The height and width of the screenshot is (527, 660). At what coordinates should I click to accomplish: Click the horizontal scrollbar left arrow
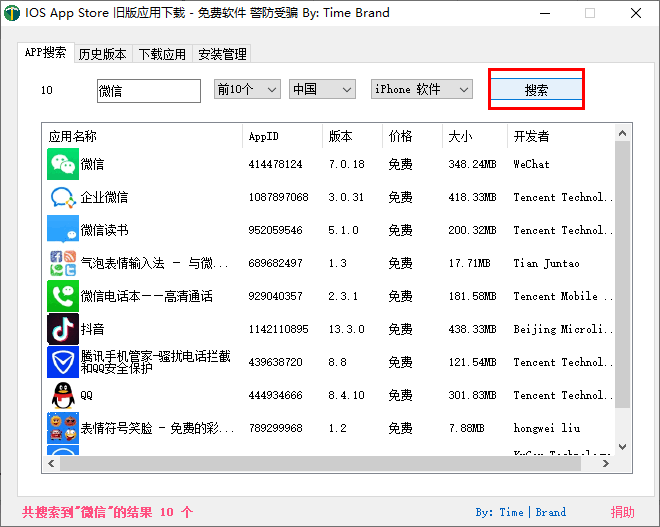tap(51, 463)
